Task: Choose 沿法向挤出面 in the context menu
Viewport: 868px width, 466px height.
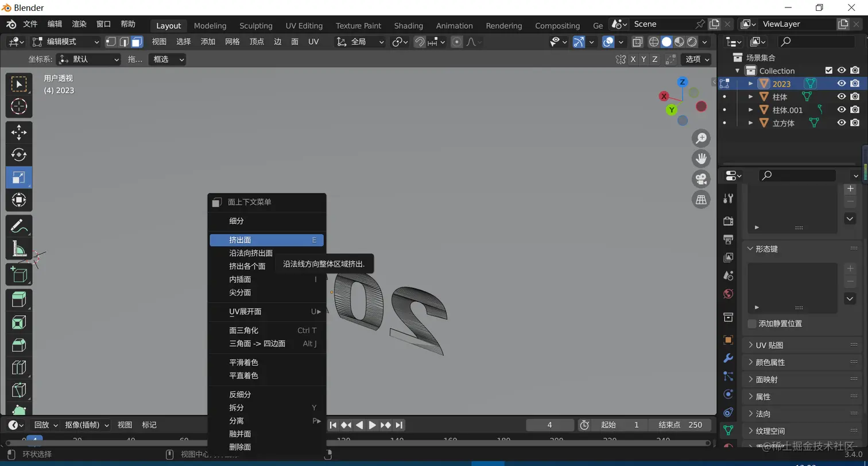Action: [267, 253]
